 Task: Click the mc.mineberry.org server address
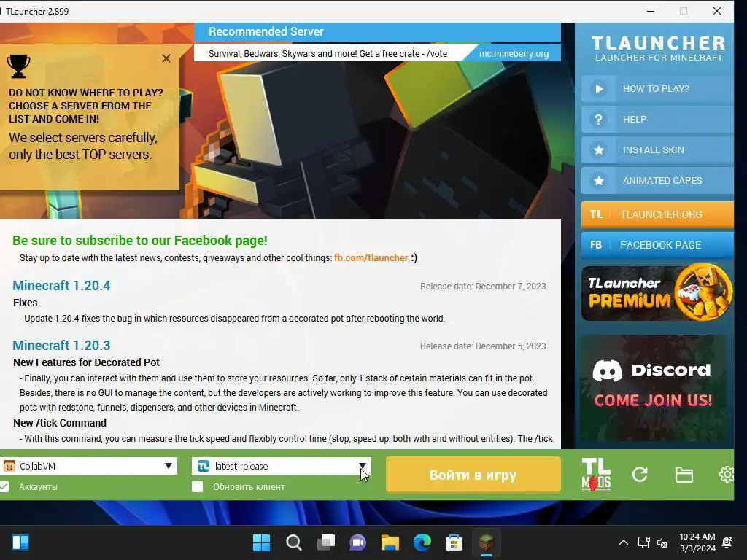(514, 54)
